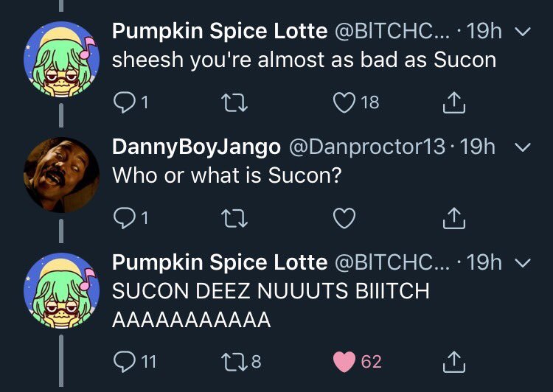Like the tweet with 18 likes

click(x=345, y=103)
